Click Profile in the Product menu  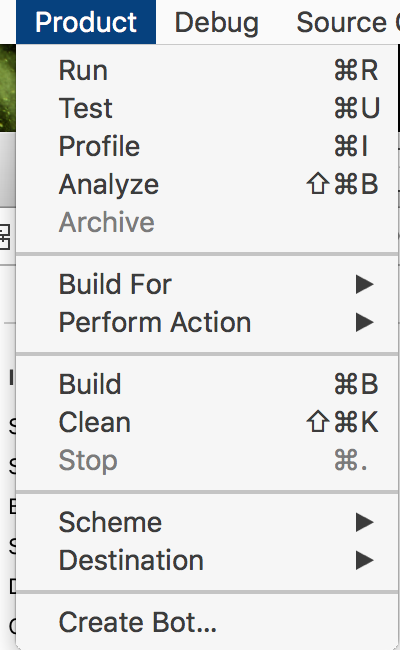(207, 146)
